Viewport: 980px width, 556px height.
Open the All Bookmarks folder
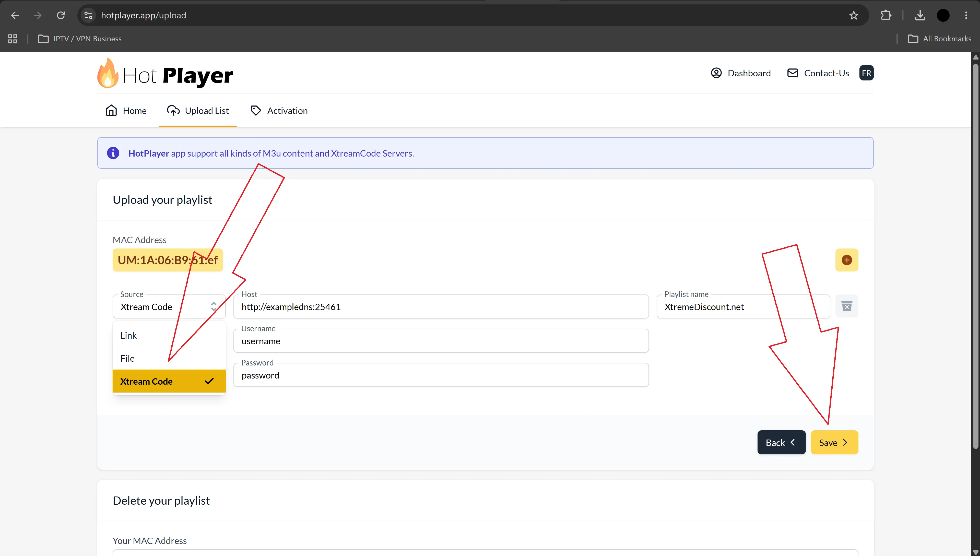click(940, 39)
